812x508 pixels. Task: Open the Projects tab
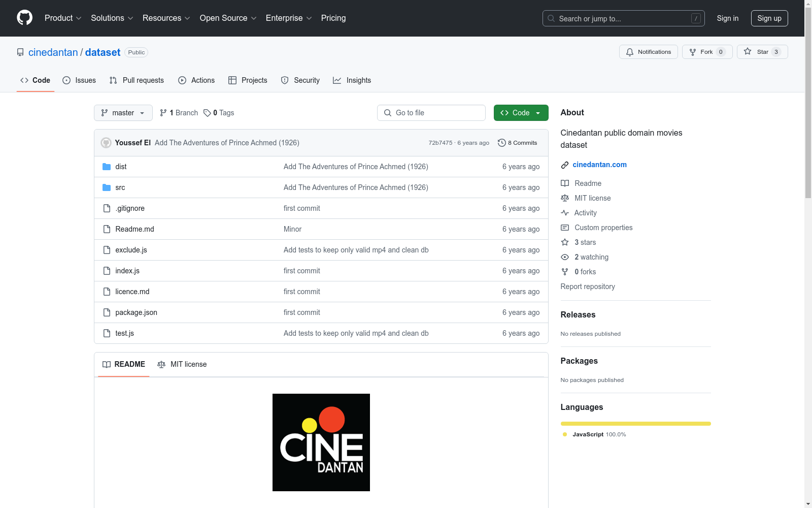pos(248,80)
